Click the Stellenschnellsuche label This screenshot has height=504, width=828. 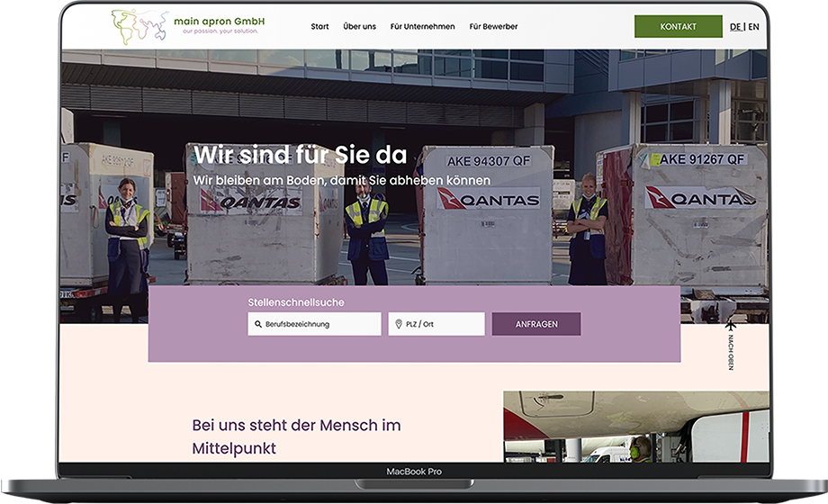coord(296,302)
